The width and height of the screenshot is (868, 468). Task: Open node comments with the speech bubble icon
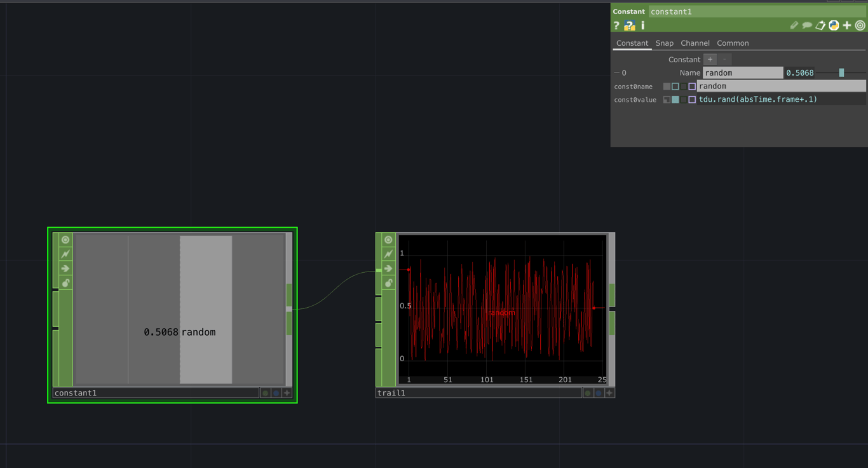point(807,25)
